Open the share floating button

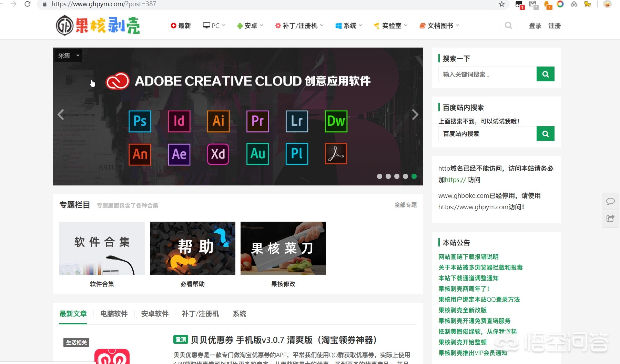click(610, 219)
